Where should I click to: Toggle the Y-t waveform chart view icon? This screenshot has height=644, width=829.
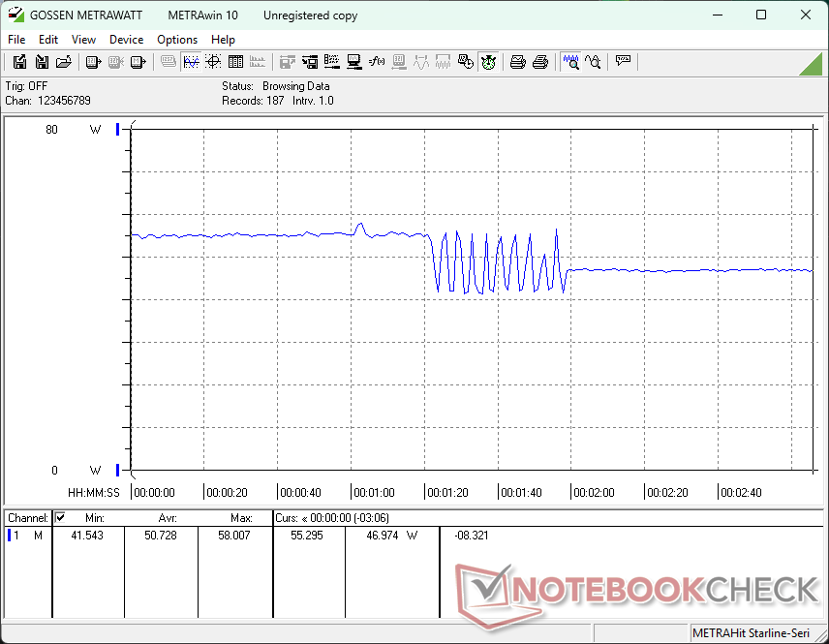(191, 62)
